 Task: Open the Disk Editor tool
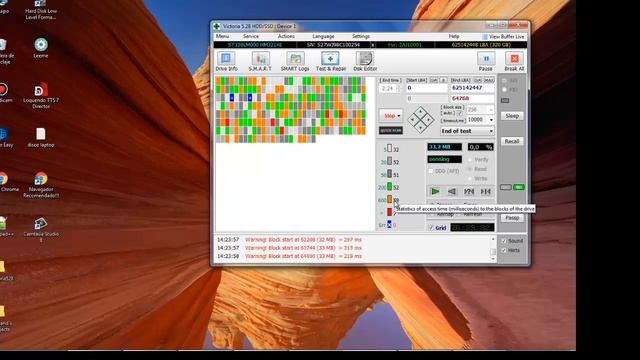tap(365, 62)
